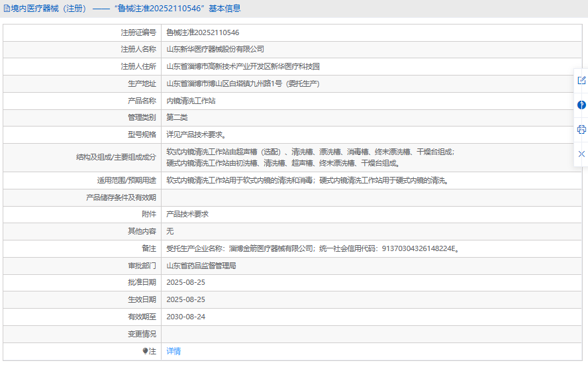
Task: Click the 批准日期 label
Action: coord(142,282)
